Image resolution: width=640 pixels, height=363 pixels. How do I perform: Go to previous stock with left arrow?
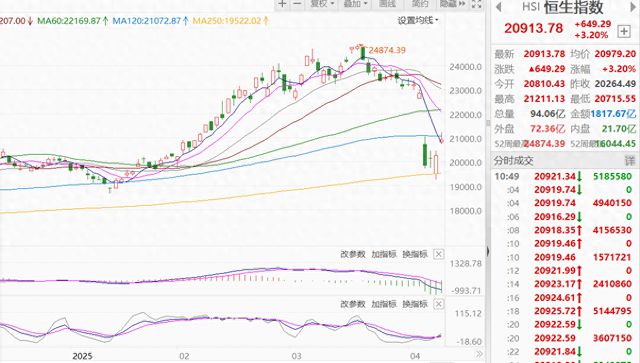click(x=498, y=7)
